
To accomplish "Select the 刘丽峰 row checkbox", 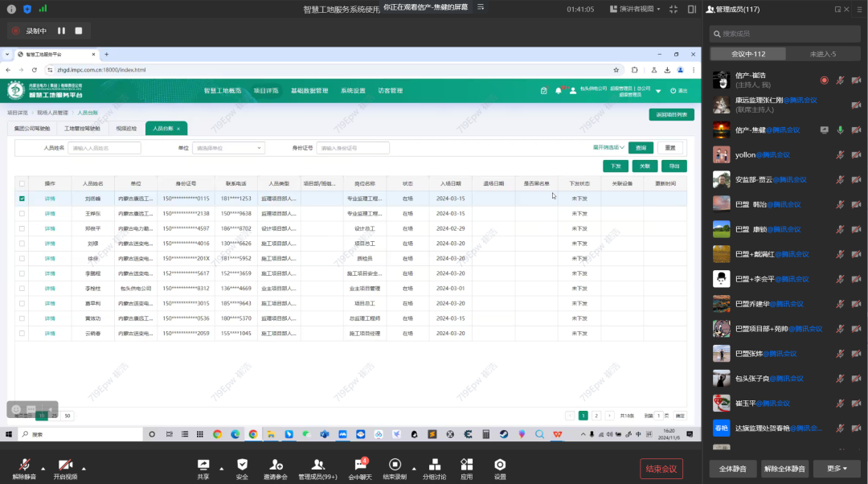I will pyautogui.click(x=23, y=199).
